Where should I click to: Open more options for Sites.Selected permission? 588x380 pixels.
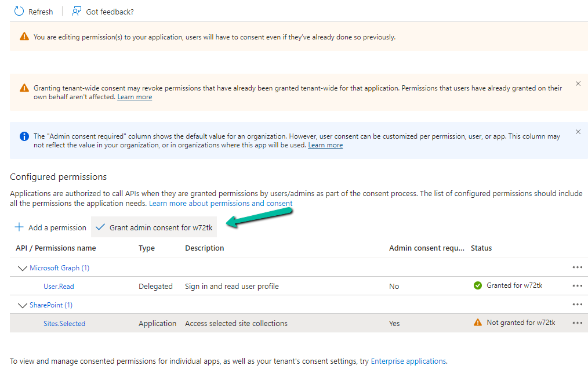(577, 323)
